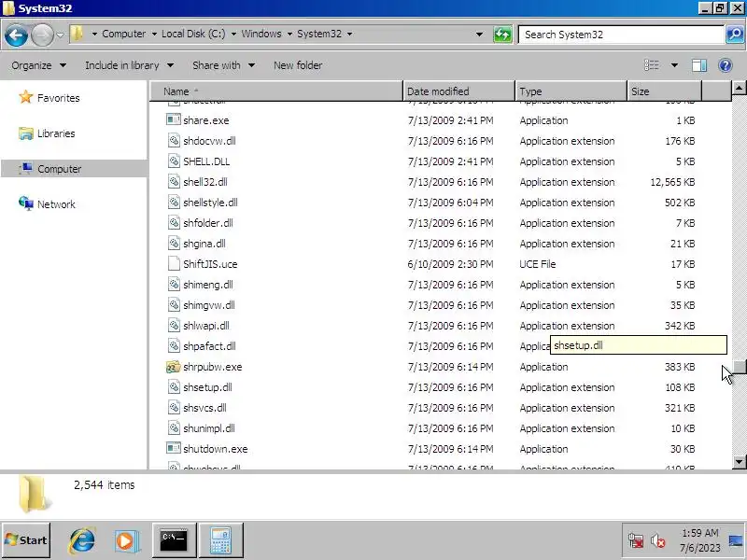Click the Show desktop tray button

[736, 541]
